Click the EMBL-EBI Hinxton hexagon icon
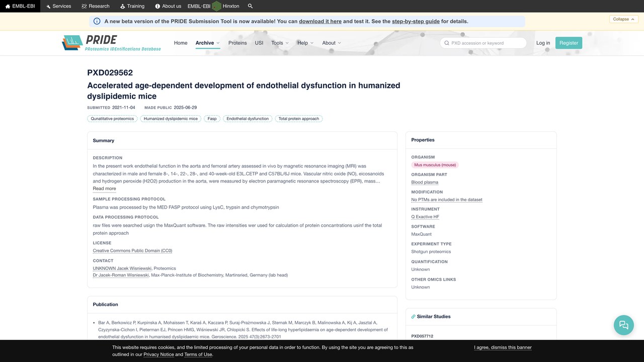Screen dimensions: 644x362 [216, 6]
